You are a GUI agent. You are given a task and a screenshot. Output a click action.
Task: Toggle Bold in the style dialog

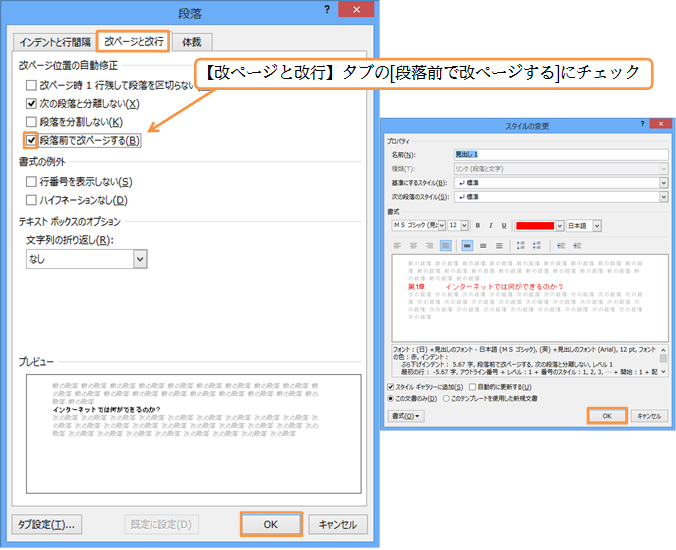point(478,225)
